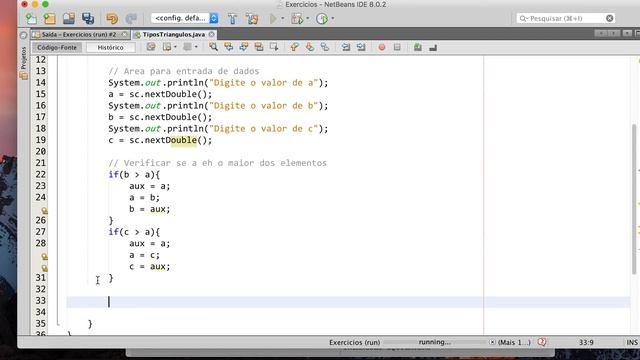The height and width of the screenshot is (360, 640).
Task: Click the Open Project toolbar icon
Action: (69, 18)
